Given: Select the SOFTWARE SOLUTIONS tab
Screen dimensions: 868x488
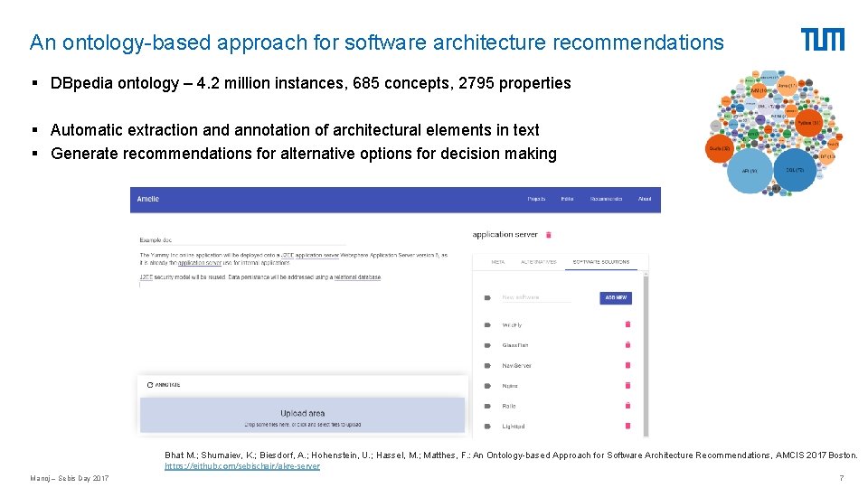Looking at the screenshot, I should pyautogui.click(x=601, y=262).
